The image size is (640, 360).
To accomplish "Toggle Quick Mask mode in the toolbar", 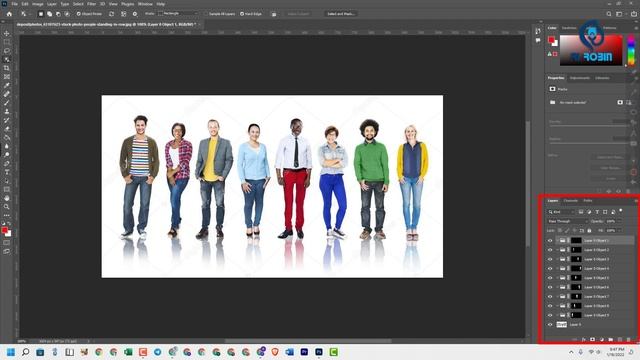I will (x=7, y=242).
